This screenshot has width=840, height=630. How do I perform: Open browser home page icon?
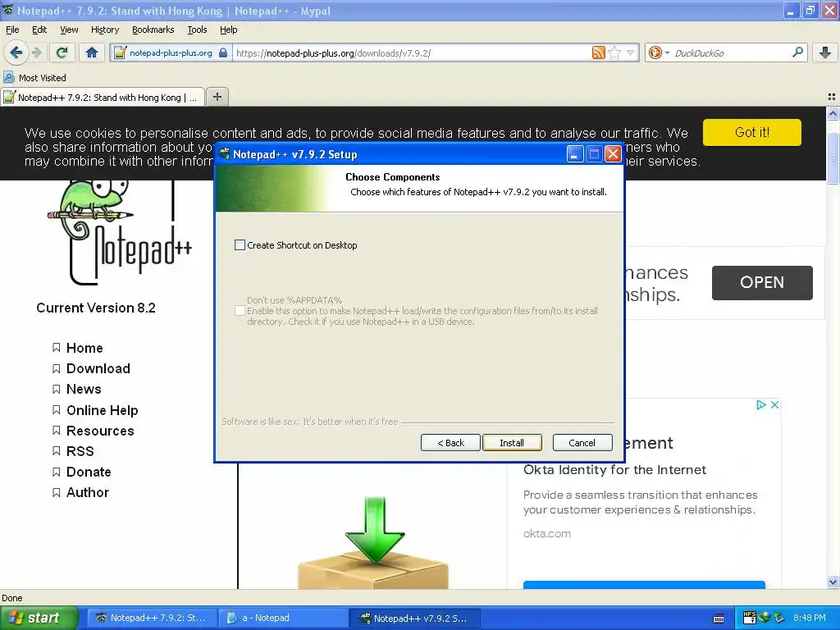pos(92,52)
